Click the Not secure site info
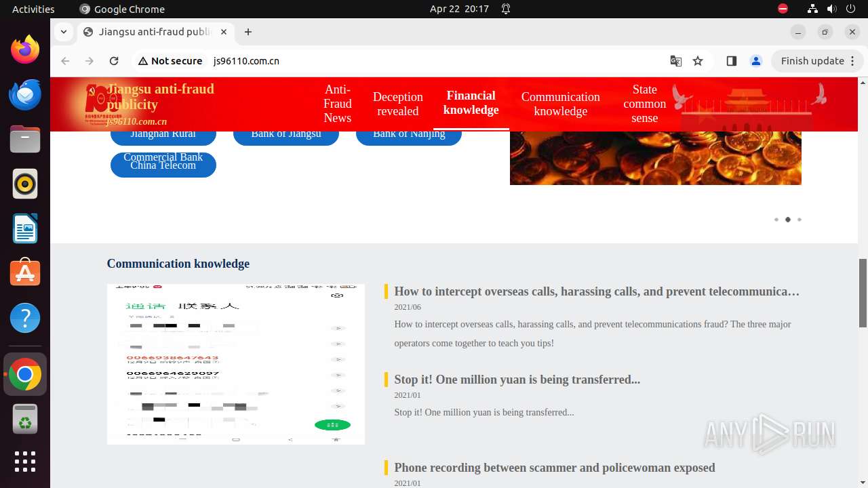Screen dimensions: 868x488 170,61
